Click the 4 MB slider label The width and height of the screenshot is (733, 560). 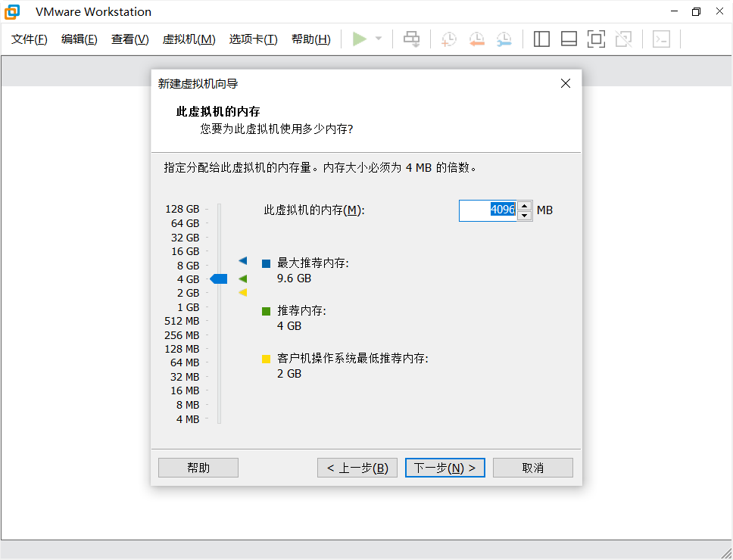click(188, 419)
